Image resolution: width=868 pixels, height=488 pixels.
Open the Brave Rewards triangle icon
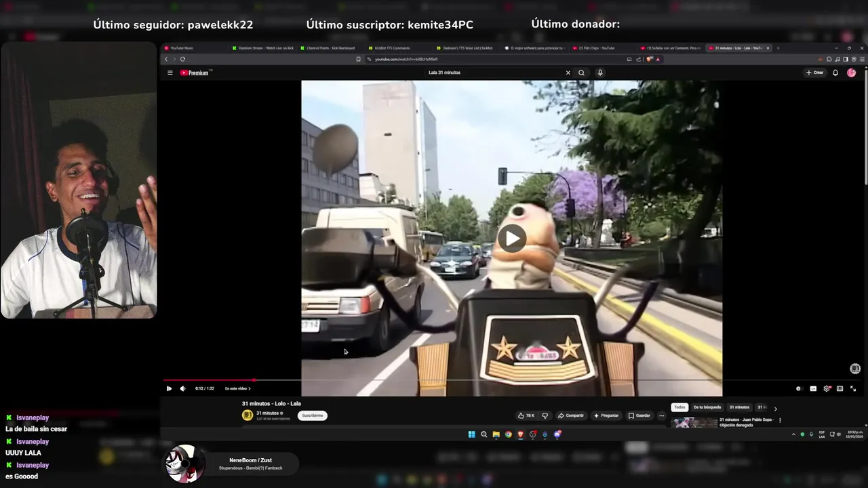pos(658,59)
